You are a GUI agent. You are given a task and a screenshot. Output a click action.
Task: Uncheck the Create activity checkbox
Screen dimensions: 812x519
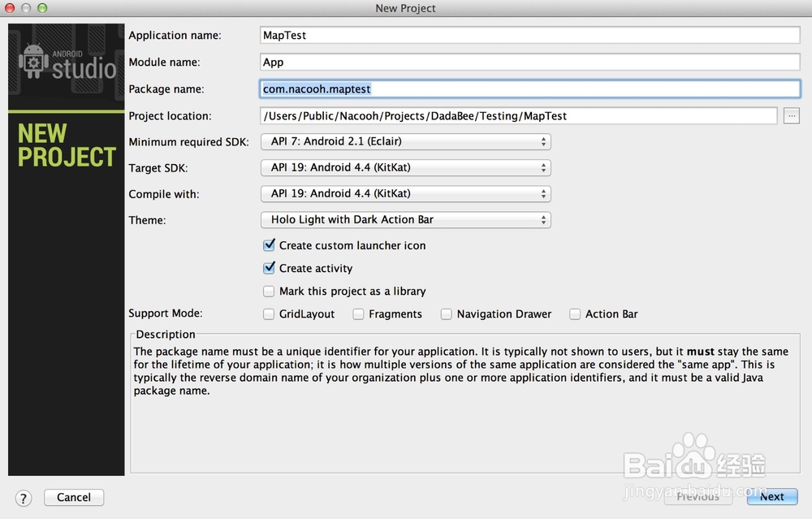coord(269,268)
